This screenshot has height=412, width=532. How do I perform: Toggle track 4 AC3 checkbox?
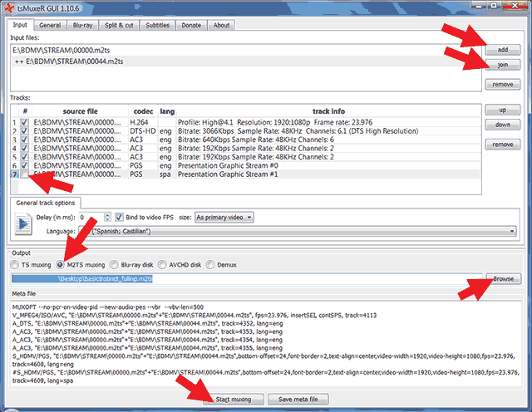24,148
